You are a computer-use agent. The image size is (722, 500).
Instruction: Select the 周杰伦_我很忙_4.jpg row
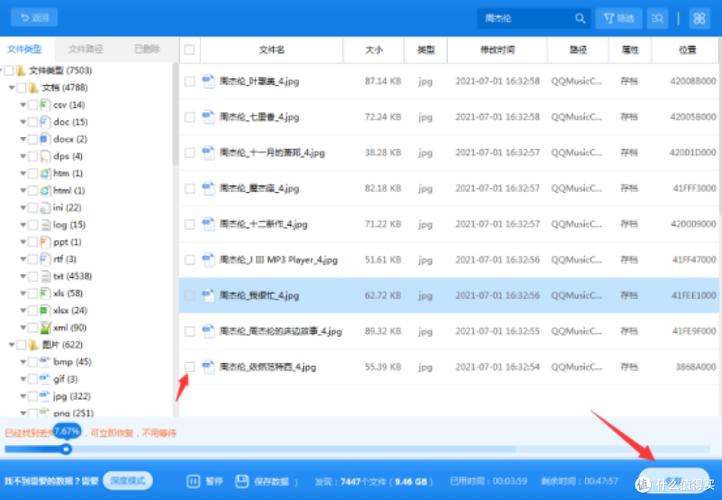point(449,296)
